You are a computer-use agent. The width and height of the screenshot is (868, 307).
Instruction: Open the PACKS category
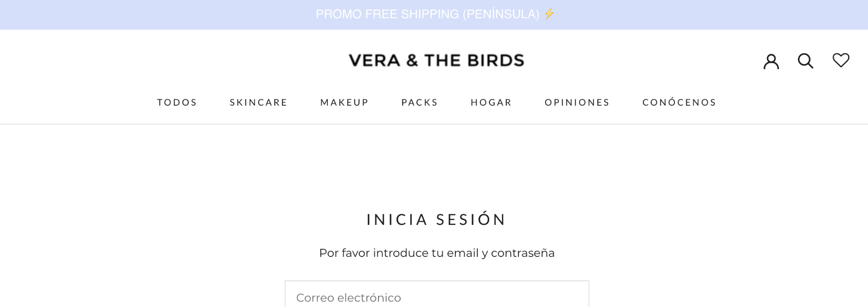pyautogui.click(x=420, y=102)
